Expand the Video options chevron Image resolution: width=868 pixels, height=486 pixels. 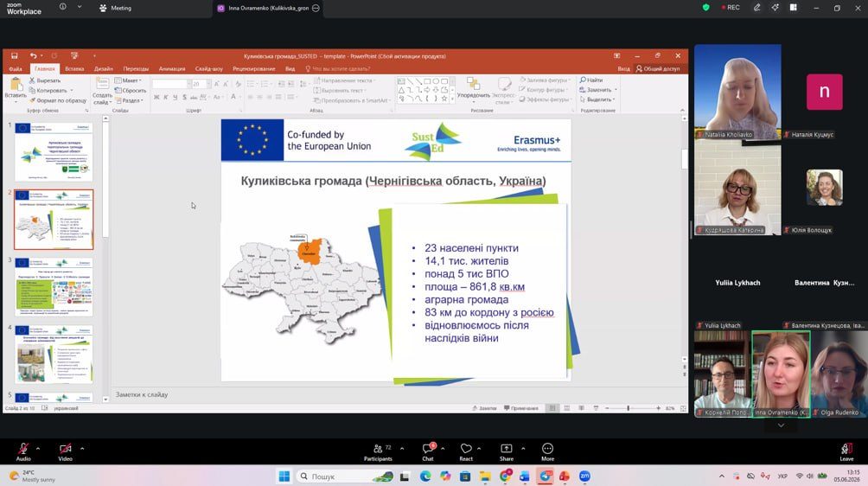click(82, 448)
